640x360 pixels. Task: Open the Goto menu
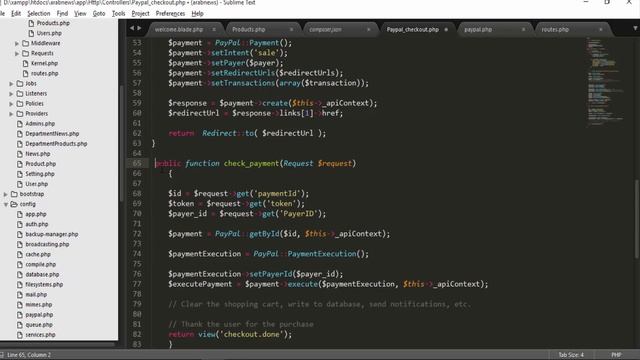[x=99, y=13]
